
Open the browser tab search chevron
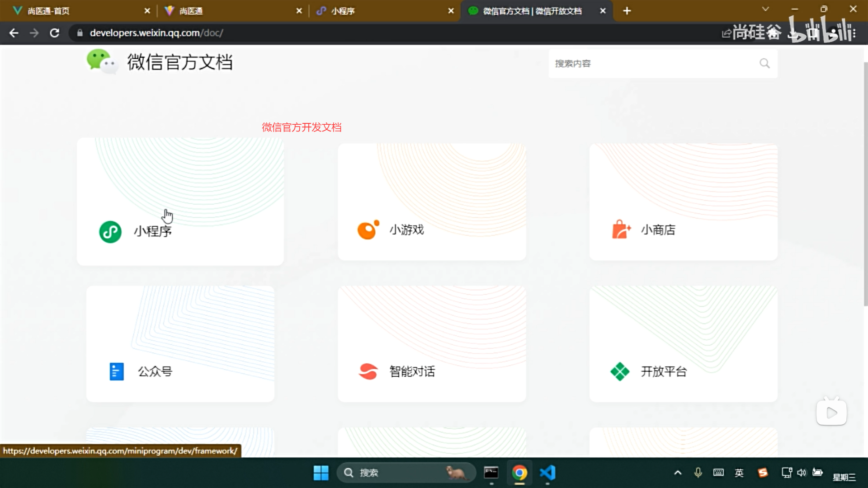tap(765, 9)
